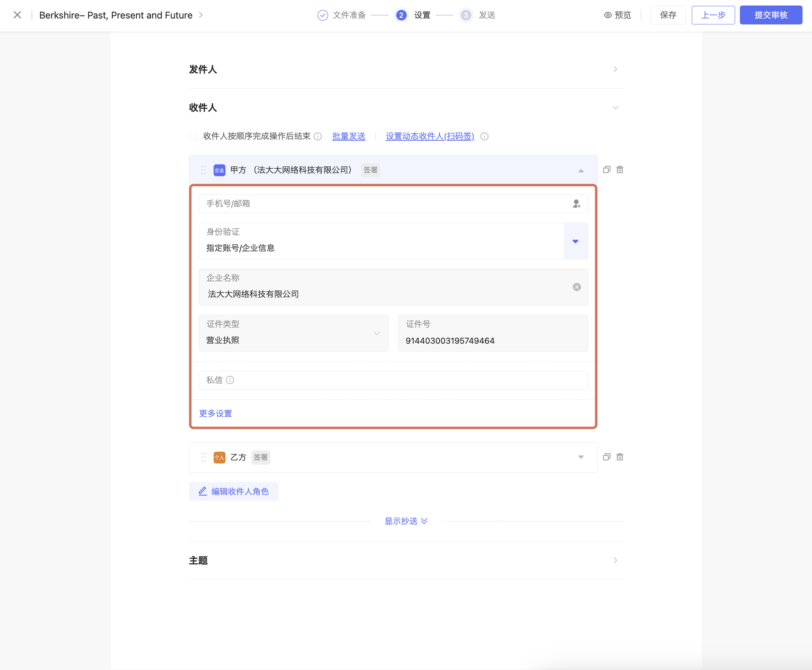
Task: Click the 预览 eye button
Action: pos(618,15)
